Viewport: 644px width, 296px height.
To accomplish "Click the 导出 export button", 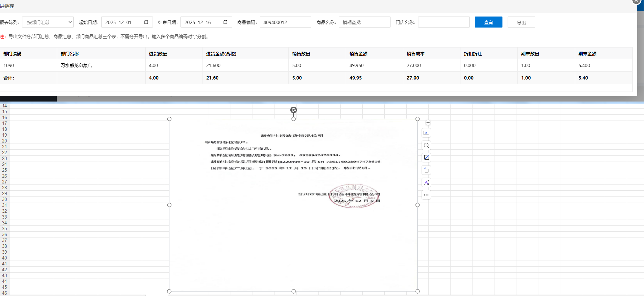I will 521,22.
